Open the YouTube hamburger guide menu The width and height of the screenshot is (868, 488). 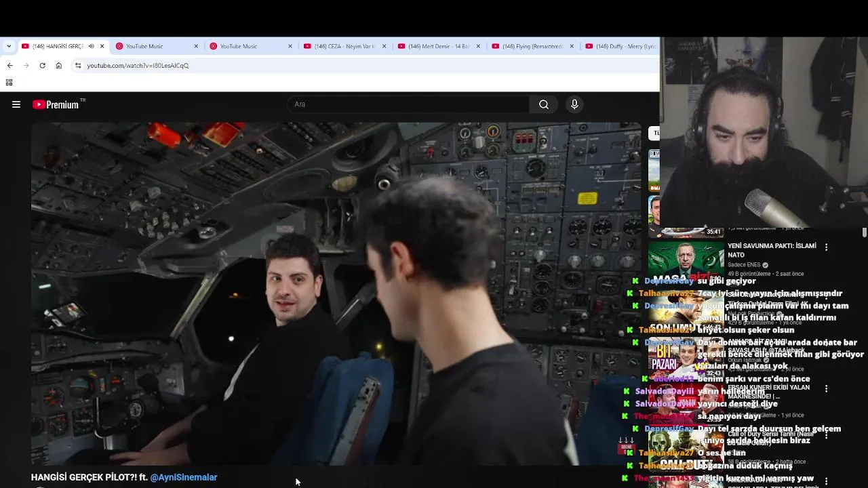point(16,104)
